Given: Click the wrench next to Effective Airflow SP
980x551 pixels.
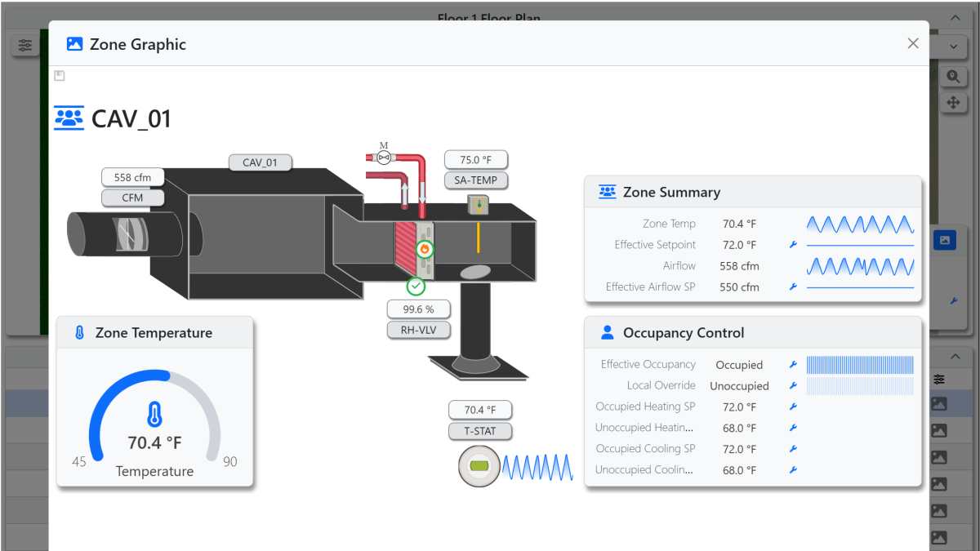Looking at the screenshot, I should (x=792, y=287).
